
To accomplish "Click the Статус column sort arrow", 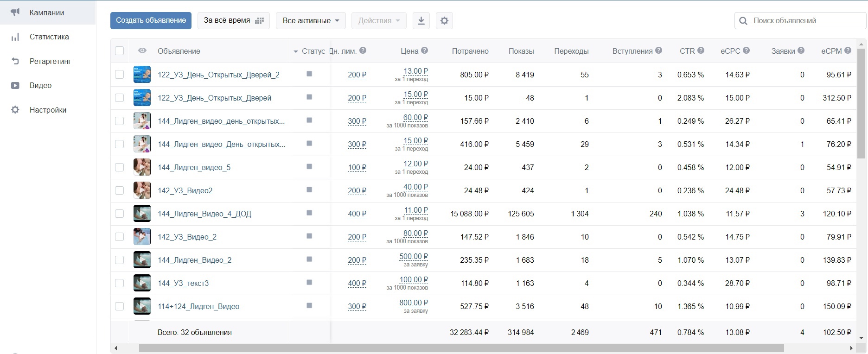I will click(x=296, y=51).
